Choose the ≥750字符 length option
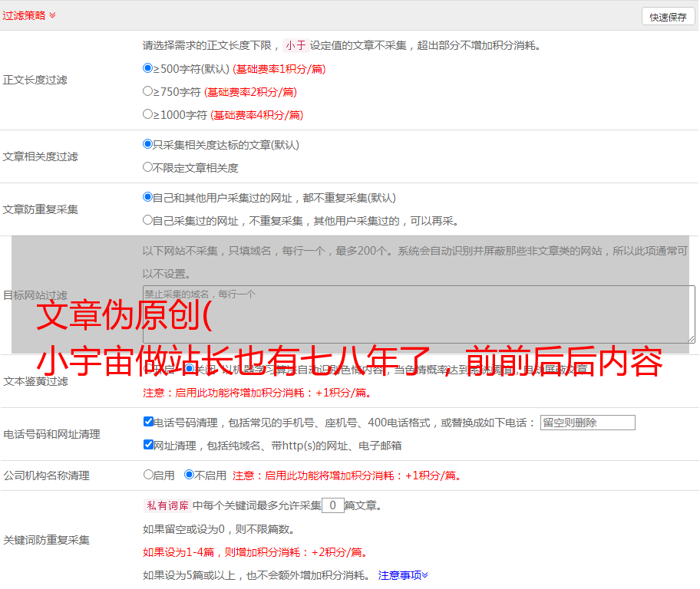The width and height of the screenshot is (700, 589). [148, 91]
